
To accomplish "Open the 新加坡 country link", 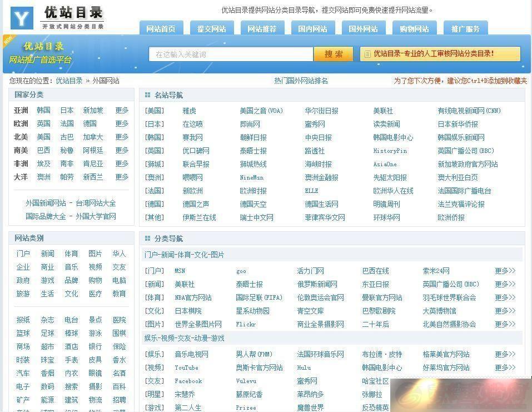I will click(x=93, y=110).
